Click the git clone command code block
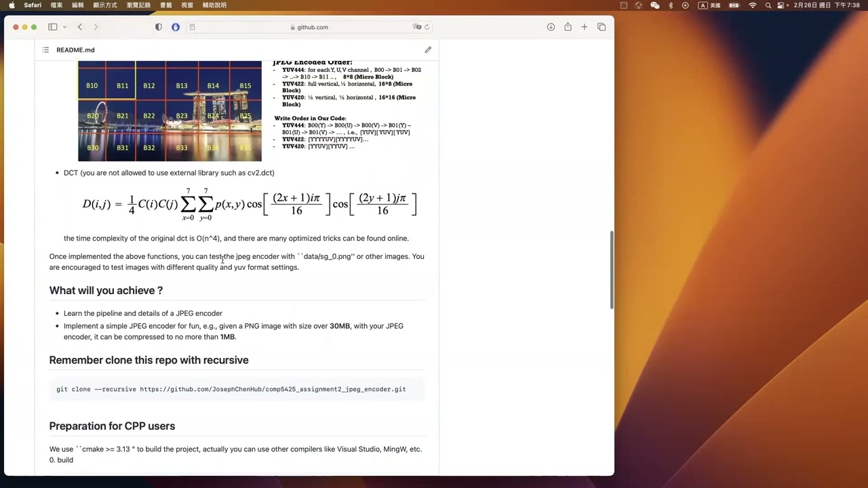The image size is (868, 488). point(237,389)
